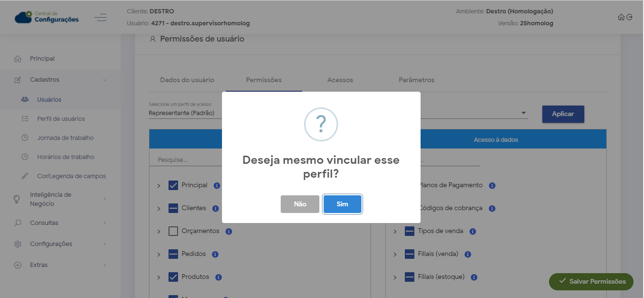Open the access profile dropdown arrow
The height and width of the screenshot is (298, 644).
[x=524, y=113]
